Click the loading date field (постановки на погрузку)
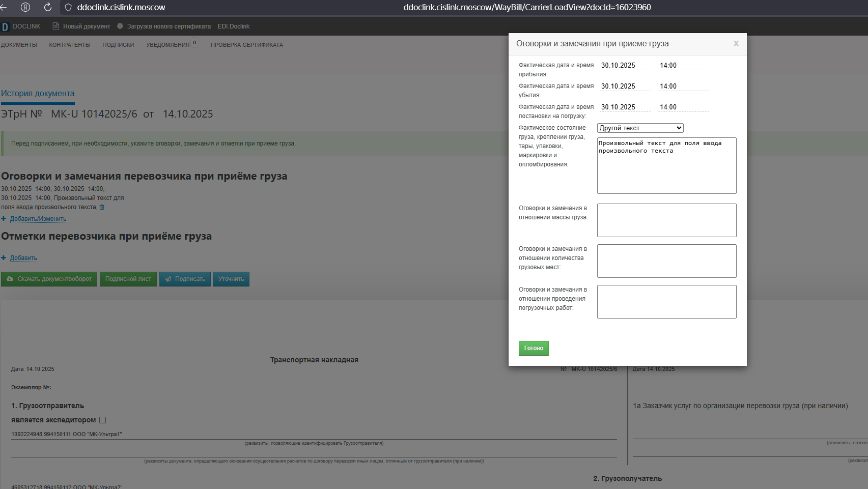868x489 pixels. pos(625,107)
